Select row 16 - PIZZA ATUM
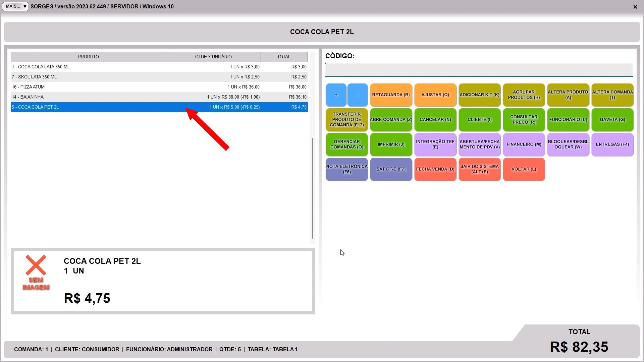This screenshot has height=362, width=644. 159,87
